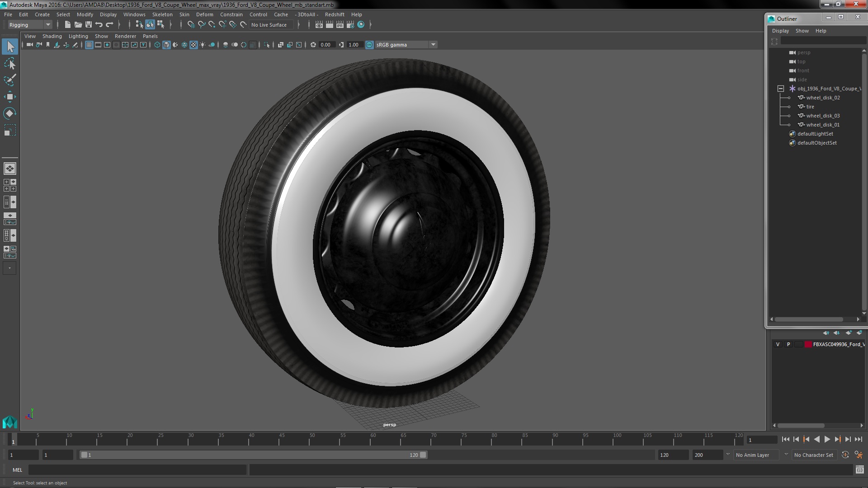This screenshot has width=868, height=488.
Task: Activate the Rotate tool
Action: coord(10,113)
